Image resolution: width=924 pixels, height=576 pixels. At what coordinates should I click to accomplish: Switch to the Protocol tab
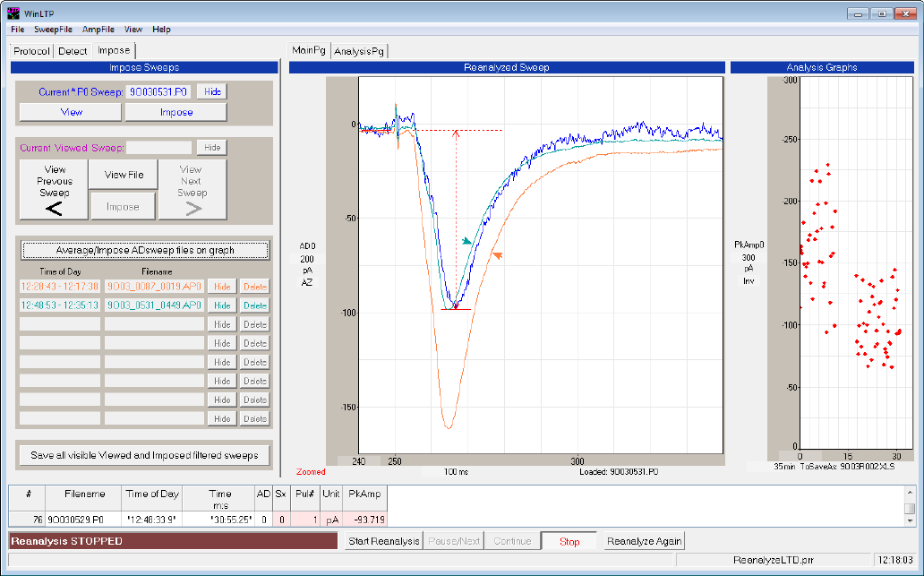click(x=32, y=51)
